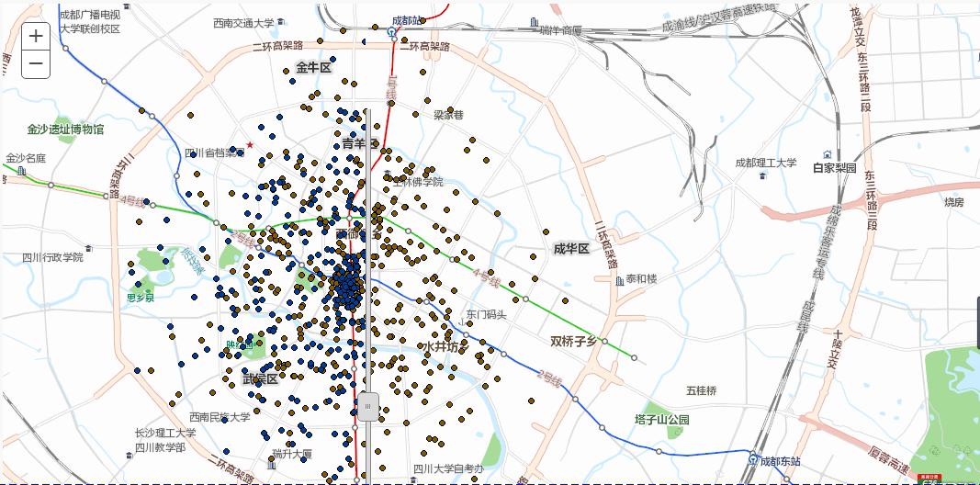Viewport: 980px width, 485px height.
Task: Click the 五桂桥 place label
Action: [x=702, y=390]
